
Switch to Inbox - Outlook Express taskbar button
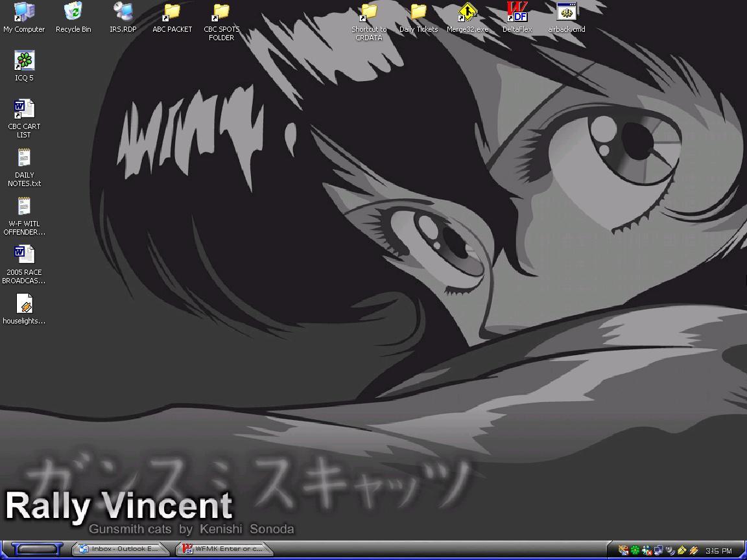coord(121,549)
